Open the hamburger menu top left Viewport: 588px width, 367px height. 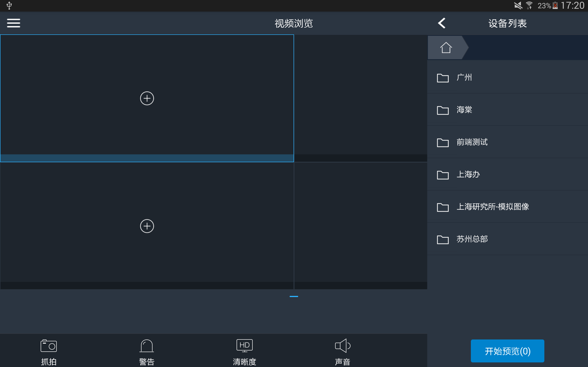point(14,23)
